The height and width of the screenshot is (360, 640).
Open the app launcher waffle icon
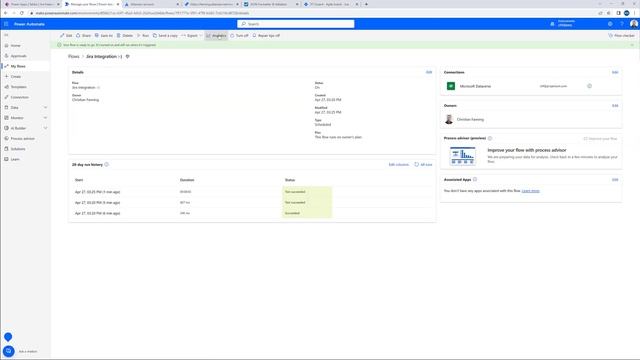tap(6, 24)
